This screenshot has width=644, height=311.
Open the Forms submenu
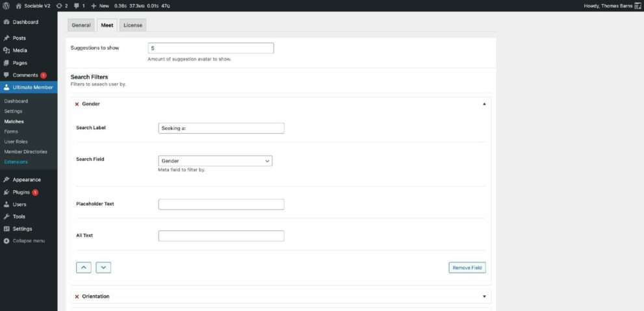click(x=11, y=132)
